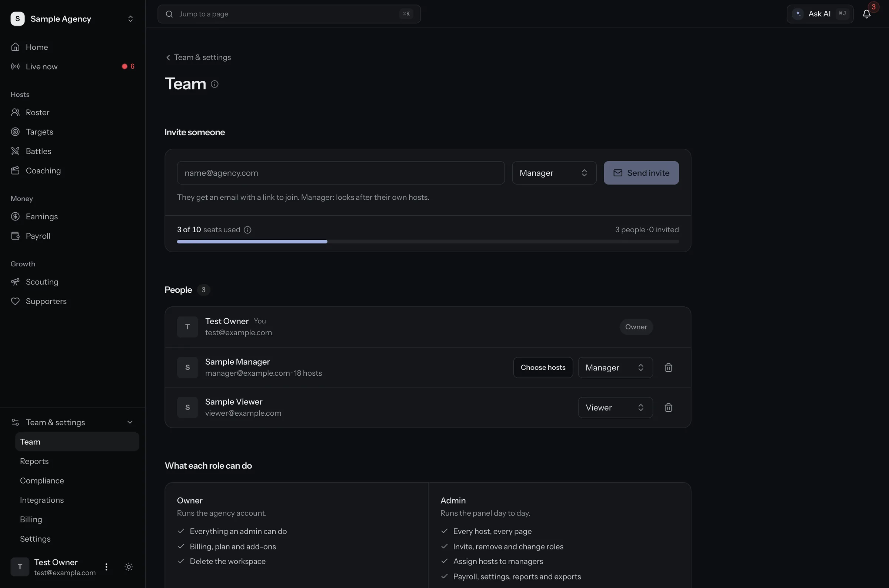Image resolution: width=889 pixels, height=588 pixels.
Task: Click the seats used progress bar
Action: [427, 242]
